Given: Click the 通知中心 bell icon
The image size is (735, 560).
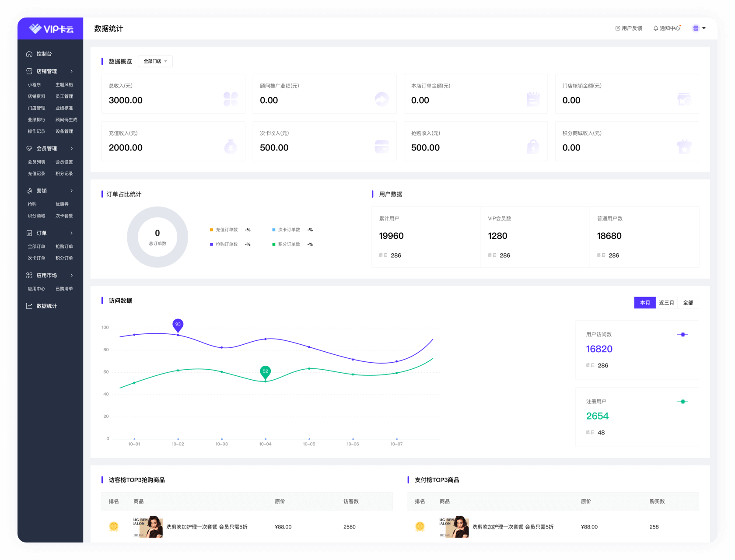Looking at the screenshot, I should [x=655, y=28].
